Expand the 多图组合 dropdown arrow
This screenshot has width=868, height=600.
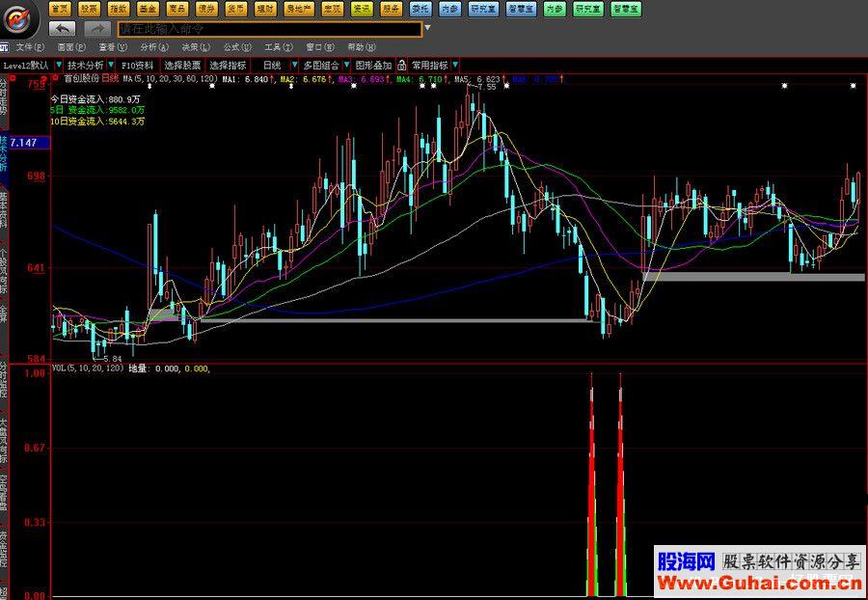click(x=347, y=65)
